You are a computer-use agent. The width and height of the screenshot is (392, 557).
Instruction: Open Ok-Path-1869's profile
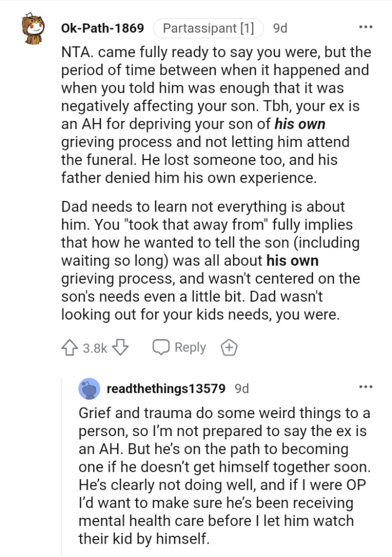pos(102,26)
